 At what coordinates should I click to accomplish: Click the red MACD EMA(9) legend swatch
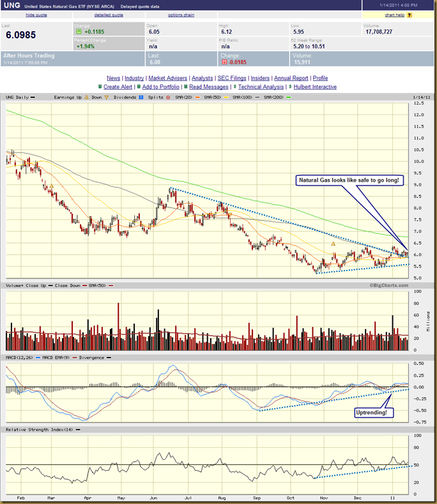pyautogui.click(x=75, y=358)
